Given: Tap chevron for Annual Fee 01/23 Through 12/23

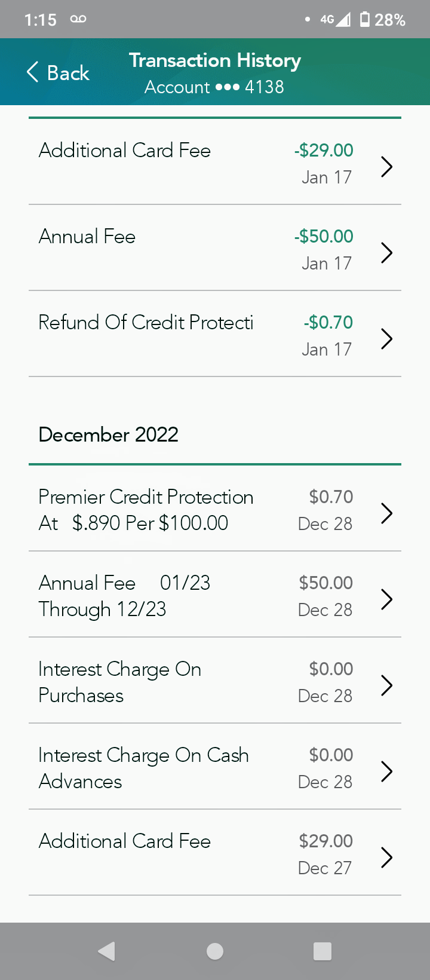Looking at the screenshot, I should pos(386,599).
